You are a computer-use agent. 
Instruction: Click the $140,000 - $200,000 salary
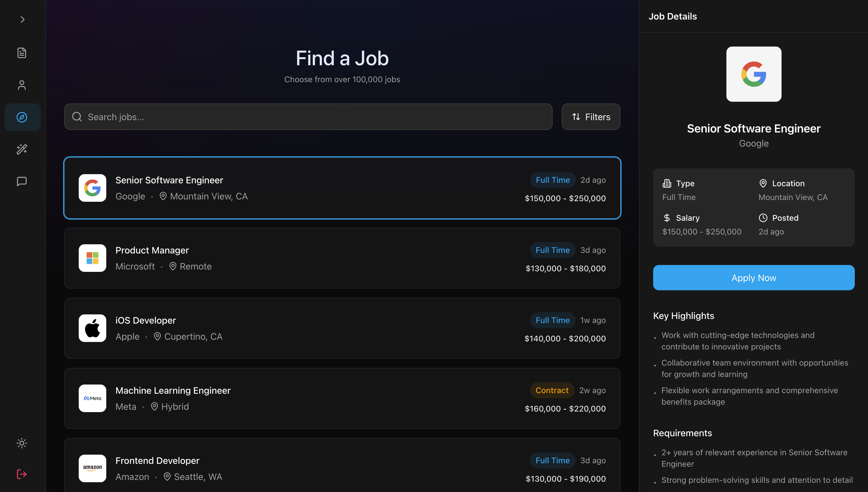(x=565, y=339)
